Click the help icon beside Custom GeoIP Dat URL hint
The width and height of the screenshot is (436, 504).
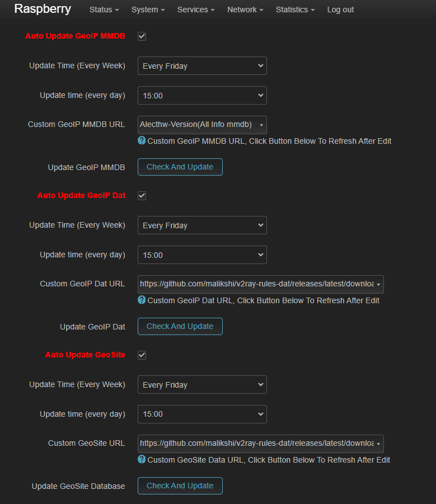point(142,300)
